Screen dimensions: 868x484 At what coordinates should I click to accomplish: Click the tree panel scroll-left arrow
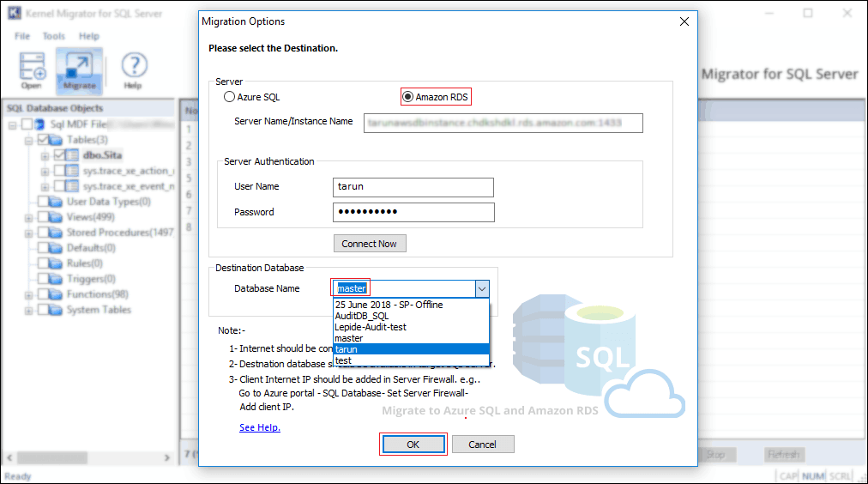pos(9,457)
